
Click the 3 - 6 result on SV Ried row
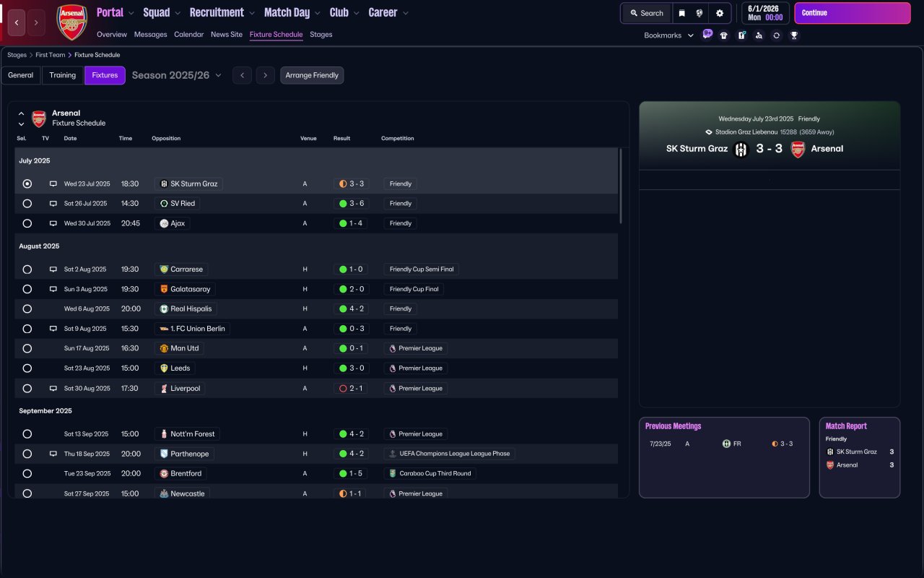351,204
